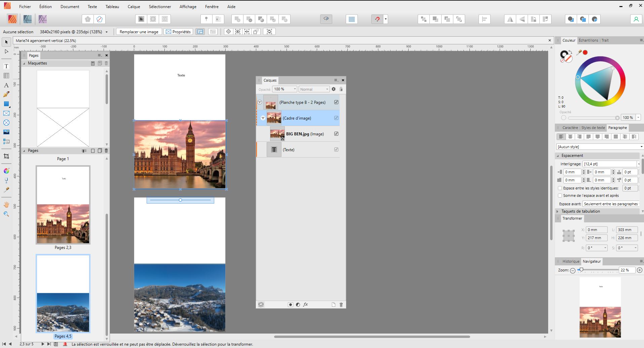
Task: Add a new layer in Calques
Action: [x=333, y=305]
